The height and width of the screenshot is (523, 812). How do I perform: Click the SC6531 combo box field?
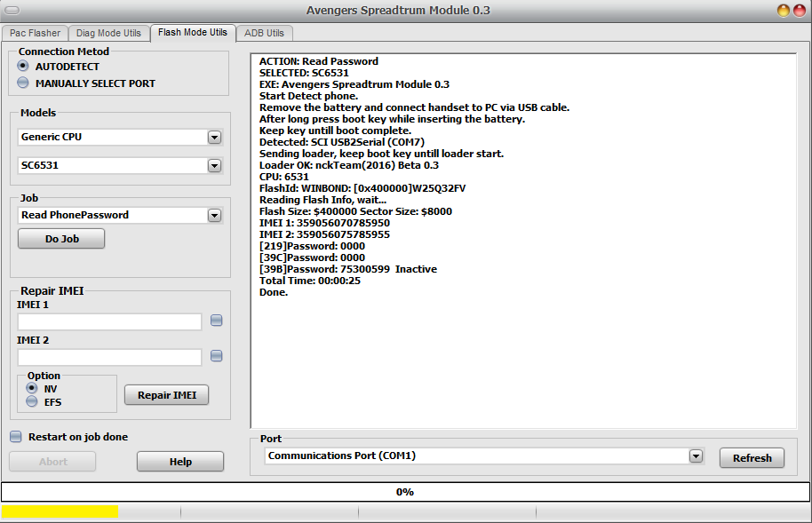(120, 166)
